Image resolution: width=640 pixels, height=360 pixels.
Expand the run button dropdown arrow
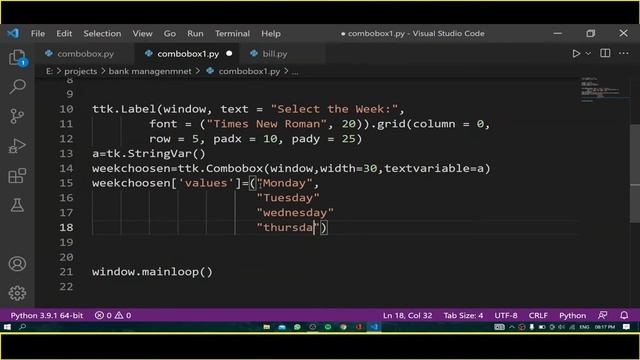point(588,53)
